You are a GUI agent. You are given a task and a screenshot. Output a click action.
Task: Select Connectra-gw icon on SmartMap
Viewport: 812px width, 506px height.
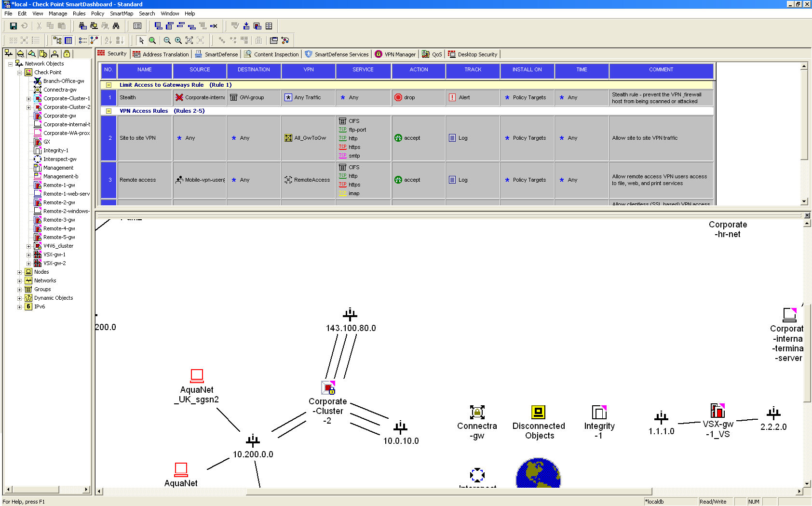tap(477, 412)
